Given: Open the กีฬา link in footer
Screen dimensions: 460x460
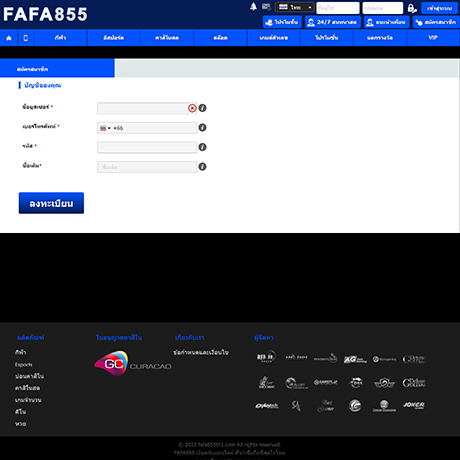Looking at the screenshot, I should click(20, 352).
